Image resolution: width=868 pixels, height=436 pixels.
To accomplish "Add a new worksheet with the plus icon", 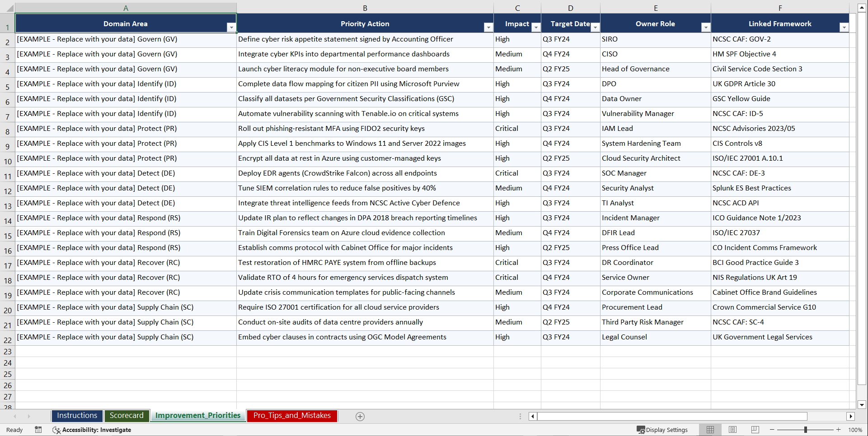I will (360, 416).
